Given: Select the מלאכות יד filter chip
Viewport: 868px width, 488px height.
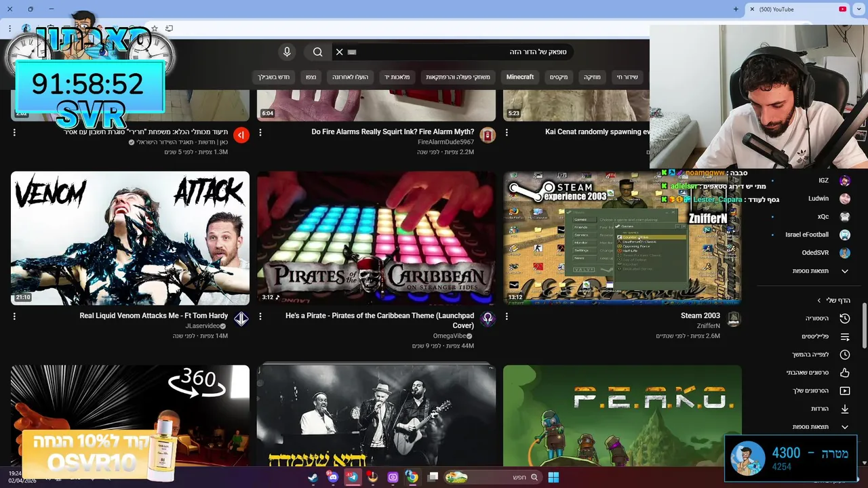Looking at the screenshot, I should (397, 77).
